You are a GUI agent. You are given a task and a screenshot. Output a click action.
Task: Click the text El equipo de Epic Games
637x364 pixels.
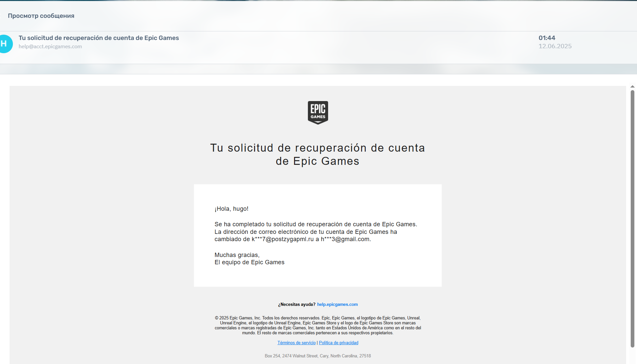(x=249, y=262)
